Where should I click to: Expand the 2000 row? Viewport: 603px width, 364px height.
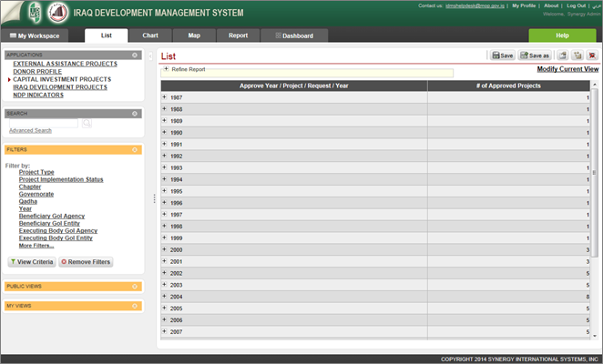click(165, 249)
